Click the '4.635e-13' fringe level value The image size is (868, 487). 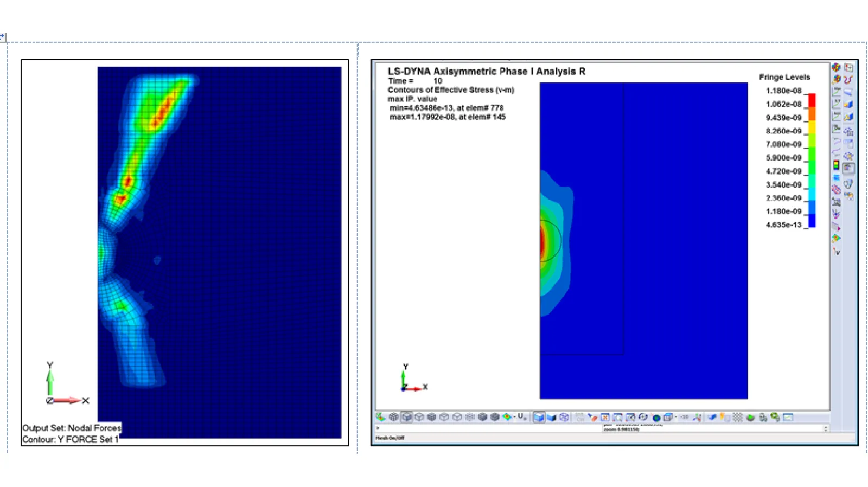point(783,225)
